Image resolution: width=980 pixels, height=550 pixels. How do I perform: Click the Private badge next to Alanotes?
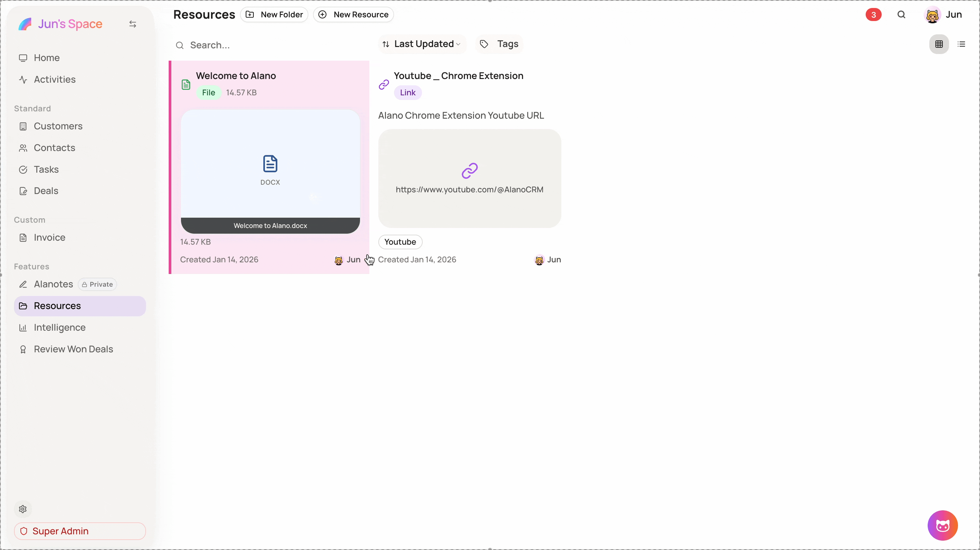point(97,285)
